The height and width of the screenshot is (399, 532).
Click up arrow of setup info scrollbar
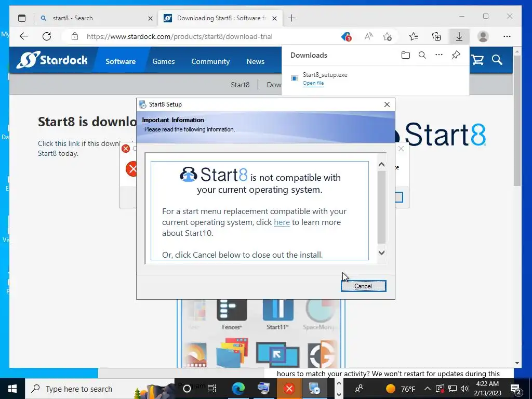[381, 165]
